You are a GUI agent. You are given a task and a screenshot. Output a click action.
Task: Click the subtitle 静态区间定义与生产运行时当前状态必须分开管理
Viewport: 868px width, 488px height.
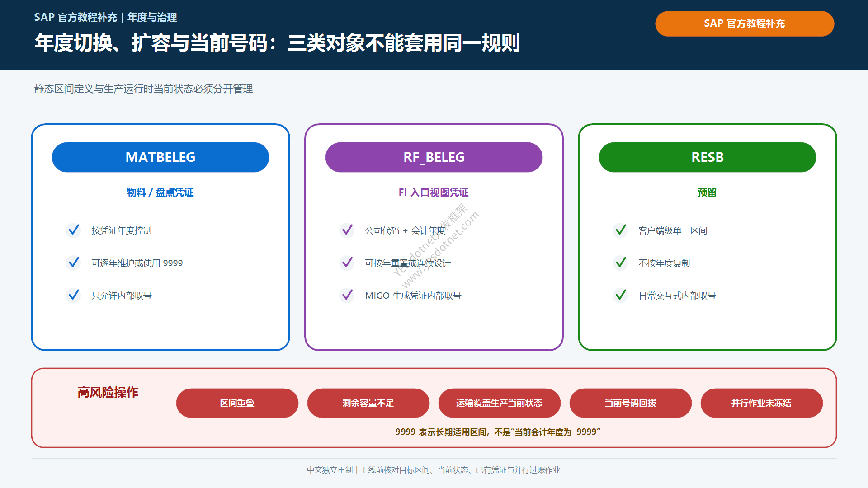[144, 89]
